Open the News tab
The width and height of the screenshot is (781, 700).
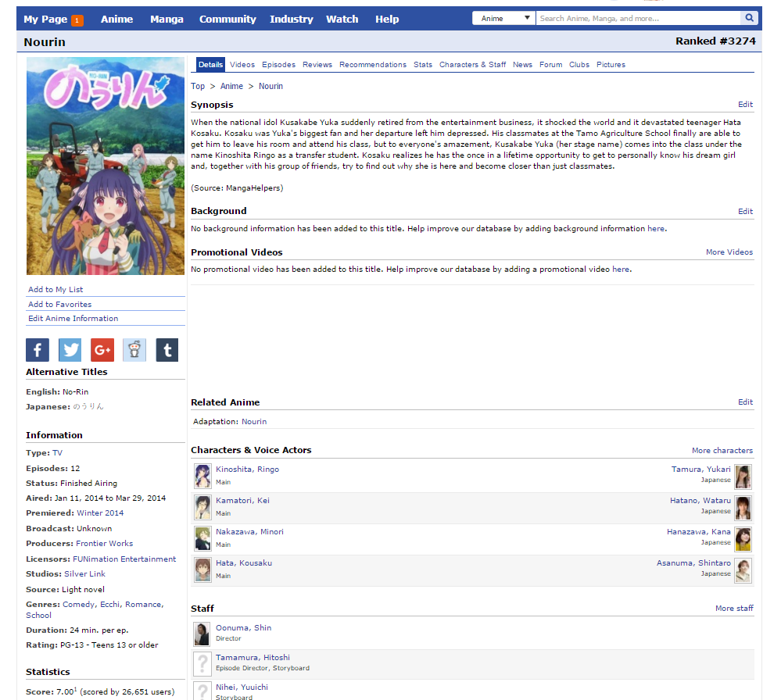(522, 65)
